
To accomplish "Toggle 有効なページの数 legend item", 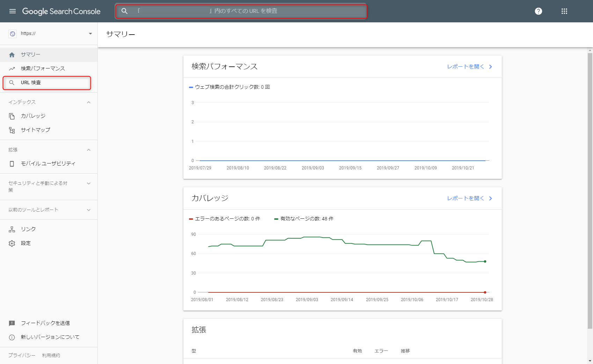I will pos(304,219).
